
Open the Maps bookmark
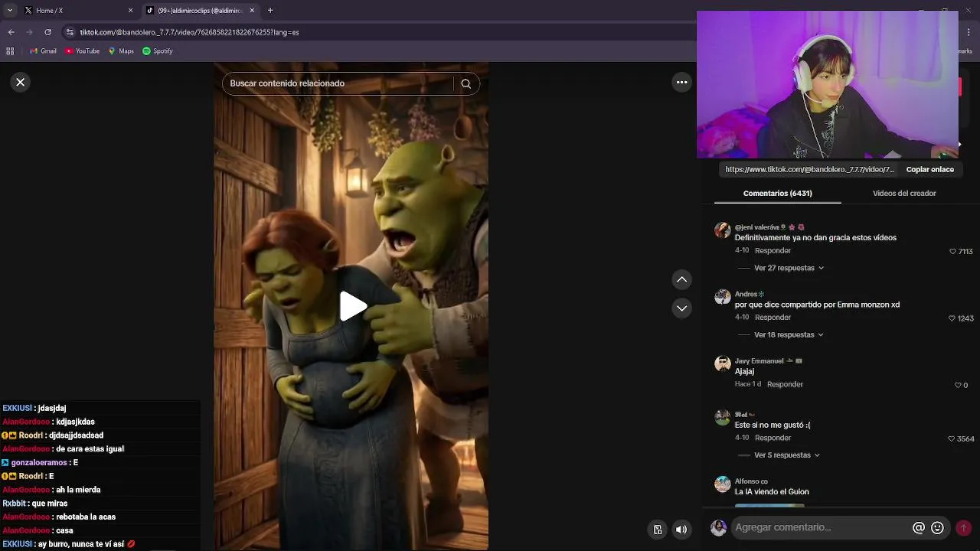tap(121, 51)
